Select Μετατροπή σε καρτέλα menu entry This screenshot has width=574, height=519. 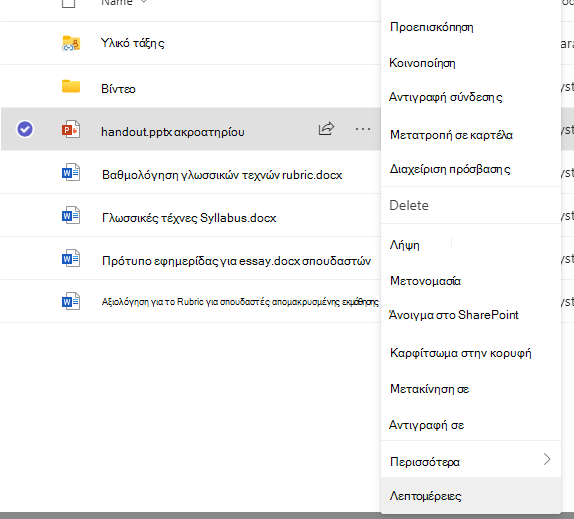[451, 135]
